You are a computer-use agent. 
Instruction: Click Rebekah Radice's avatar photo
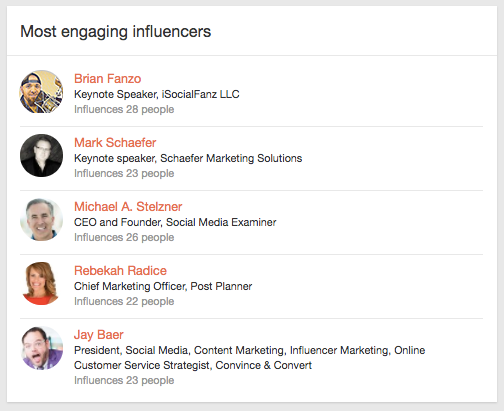point(41,284)
